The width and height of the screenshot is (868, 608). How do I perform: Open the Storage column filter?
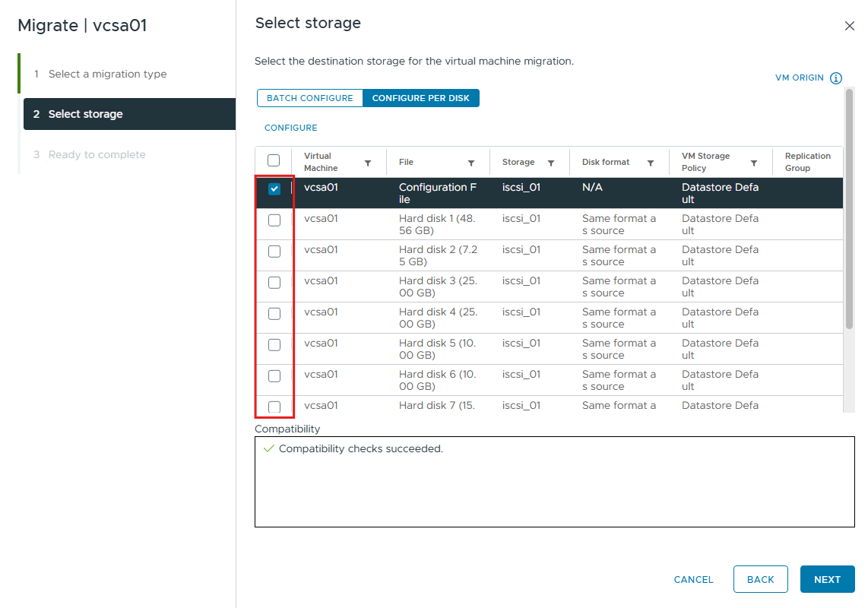551,163
